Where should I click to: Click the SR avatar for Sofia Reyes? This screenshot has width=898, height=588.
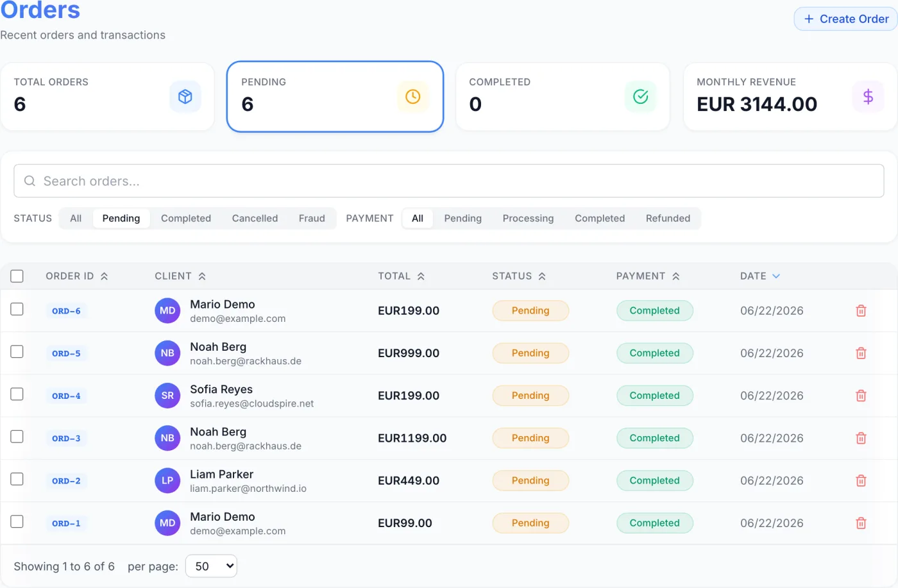(x=167, y=396)
